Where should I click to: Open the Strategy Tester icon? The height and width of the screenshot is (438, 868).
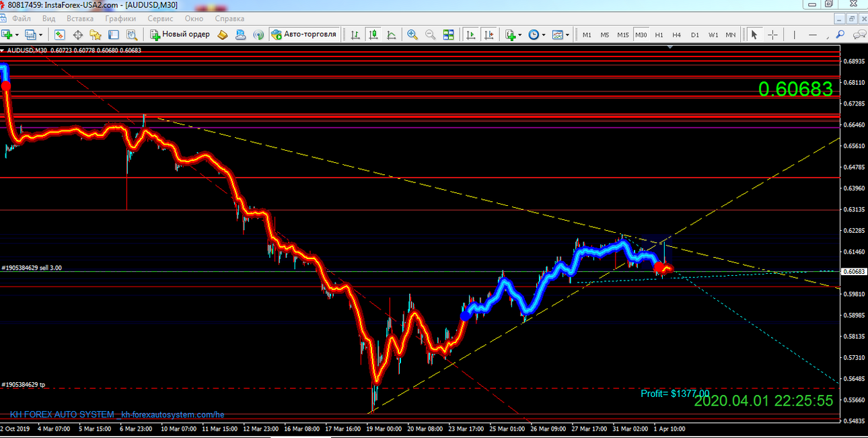(x=131, y=34)
